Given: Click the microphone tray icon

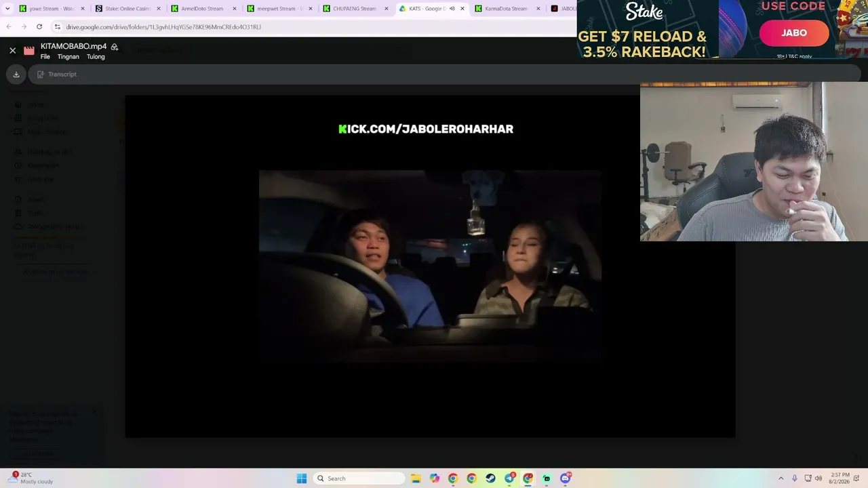Looking at the screenshot, I should [x=795, y=479].
